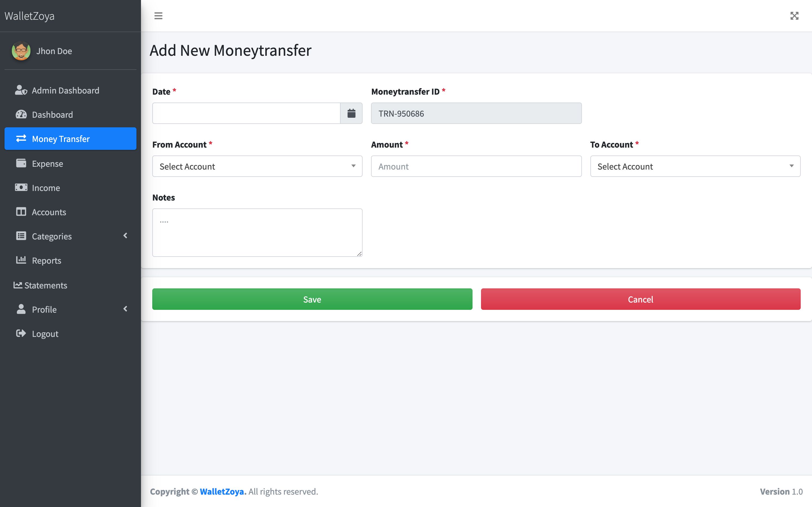Open the date picker calendar icon
This screenshot has height=507, width=812.
351,113
